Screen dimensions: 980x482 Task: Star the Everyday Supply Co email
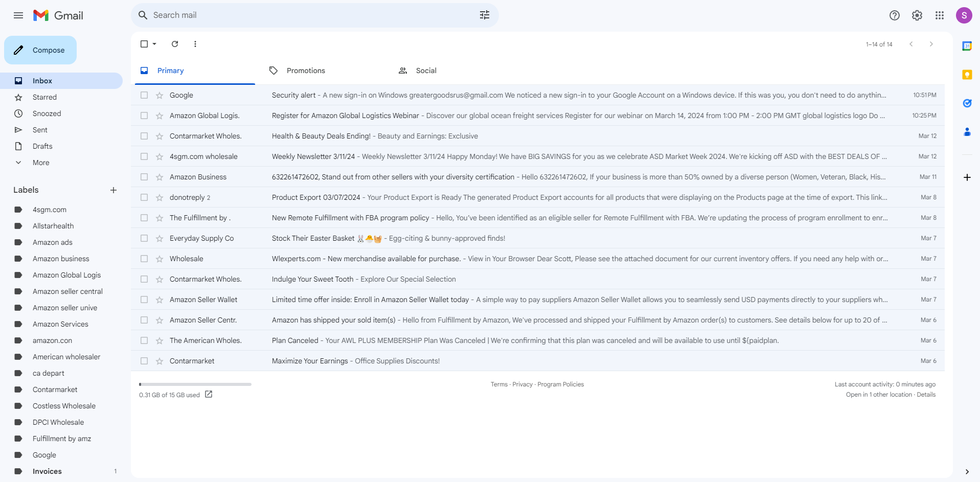coord(159,238)
